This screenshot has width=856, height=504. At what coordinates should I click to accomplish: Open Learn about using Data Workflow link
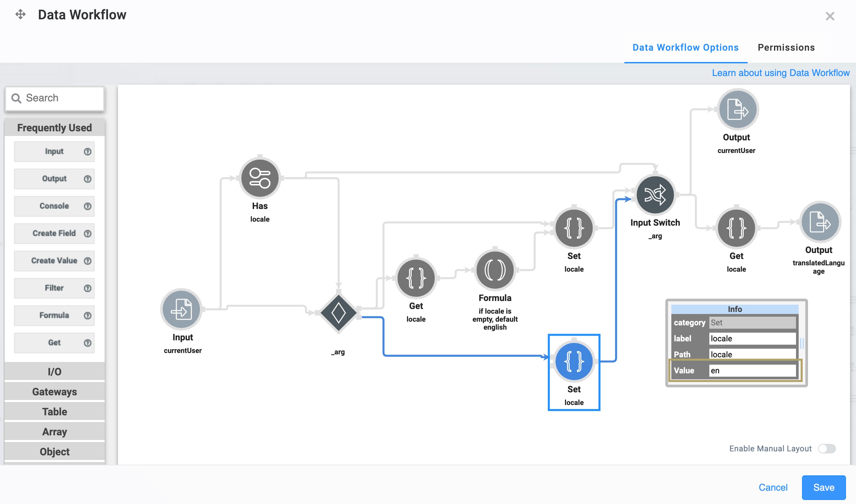point(781,73)
